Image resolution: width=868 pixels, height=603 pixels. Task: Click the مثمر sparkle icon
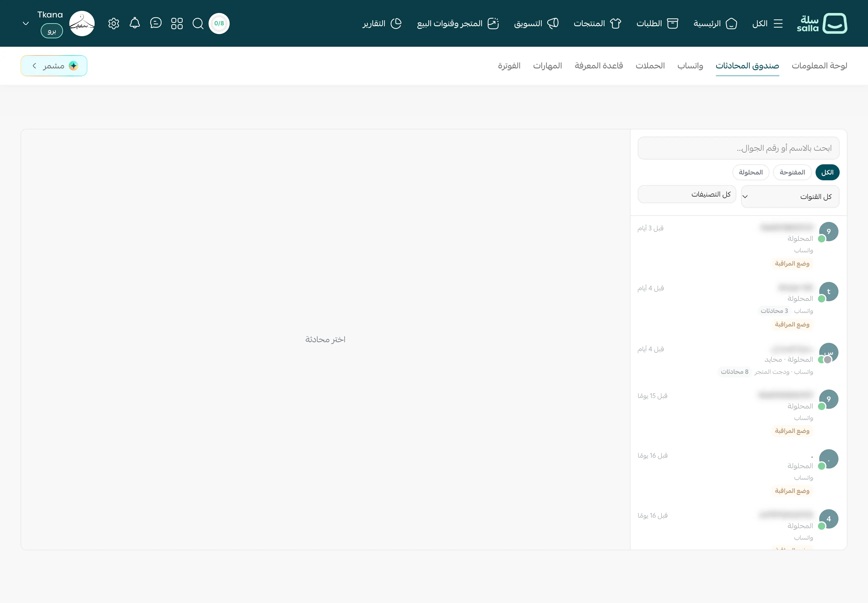(x=74, y=66)
